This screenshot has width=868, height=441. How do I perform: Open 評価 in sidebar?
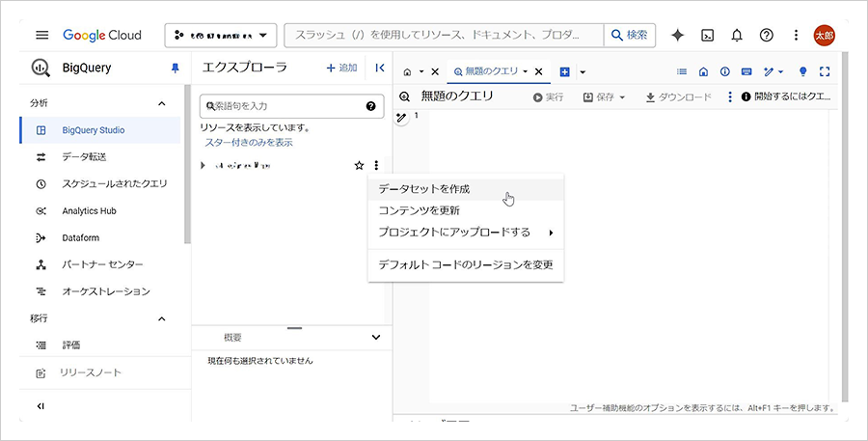(100, 345)
